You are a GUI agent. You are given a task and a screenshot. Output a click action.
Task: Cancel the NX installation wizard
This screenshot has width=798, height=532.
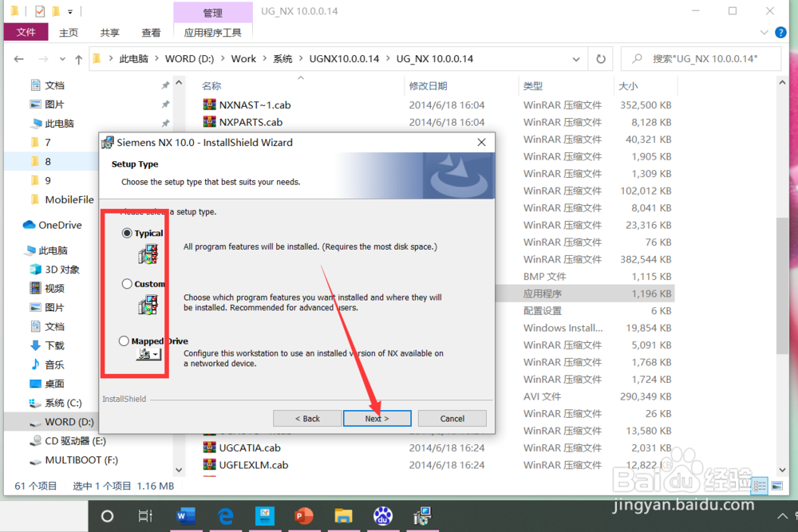452,418
